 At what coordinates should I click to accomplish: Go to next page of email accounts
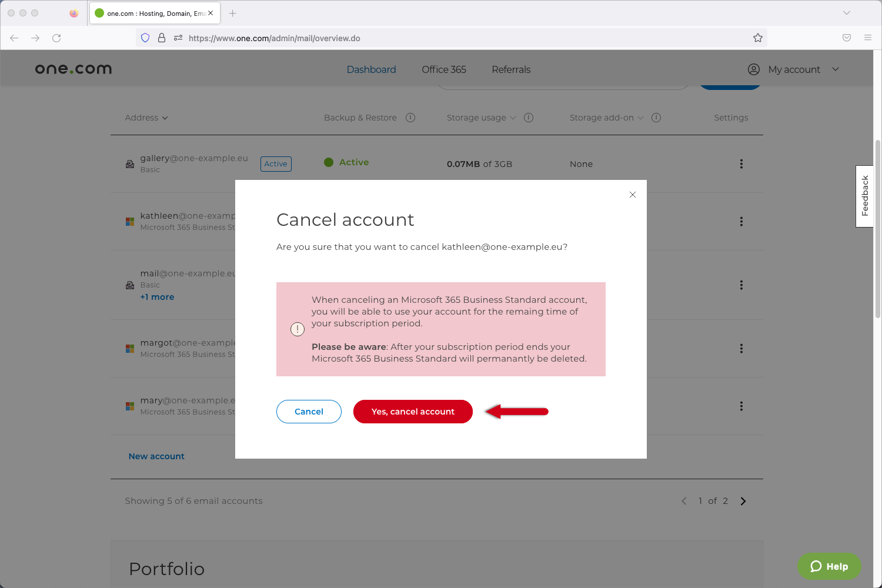pos(743,501)
